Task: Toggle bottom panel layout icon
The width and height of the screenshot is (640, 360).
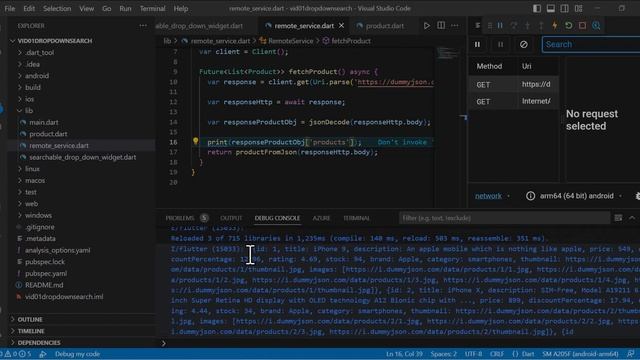Action: point(551,8)
